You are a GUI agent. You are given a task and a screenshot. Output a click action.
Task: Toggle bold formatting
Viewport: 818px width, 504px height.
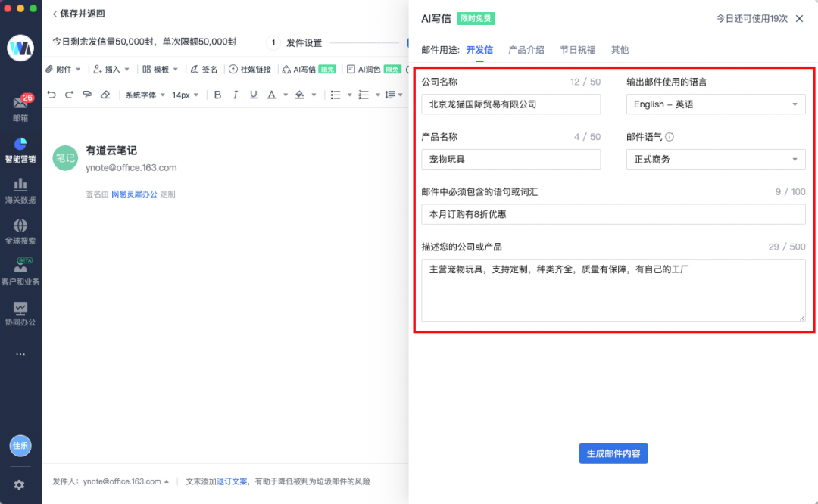[217, 95]
